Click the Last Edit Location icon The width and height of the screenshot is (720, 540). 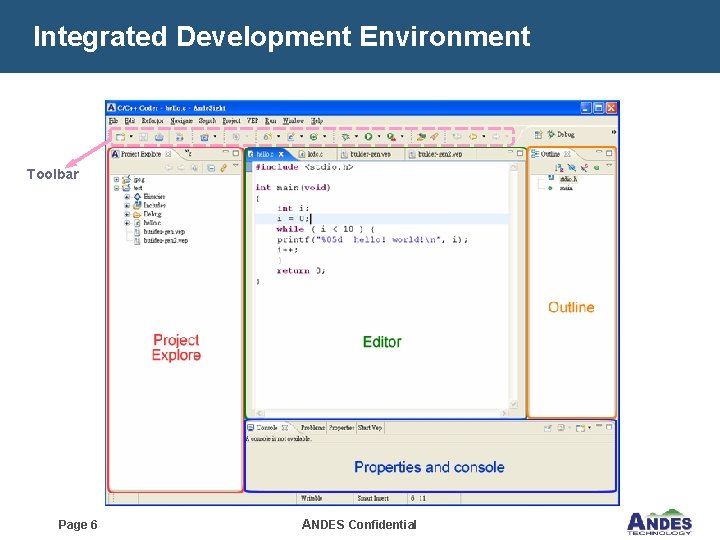tap(457, 137)
